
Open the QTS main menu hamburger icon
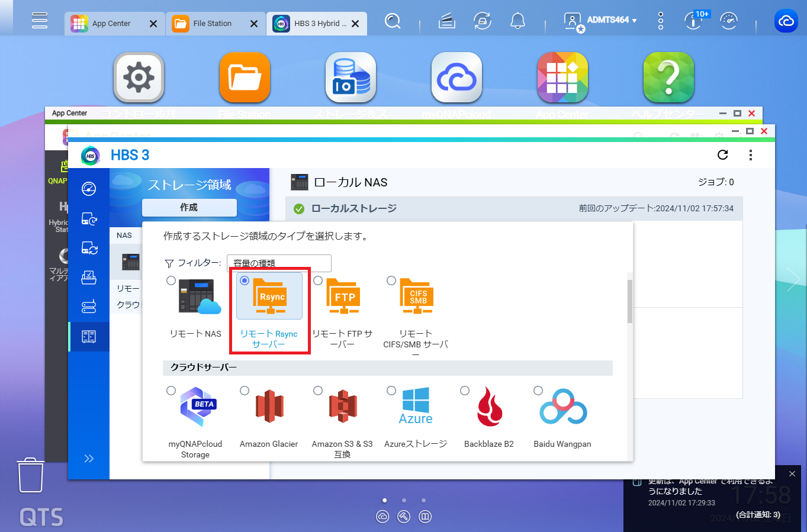40,21
